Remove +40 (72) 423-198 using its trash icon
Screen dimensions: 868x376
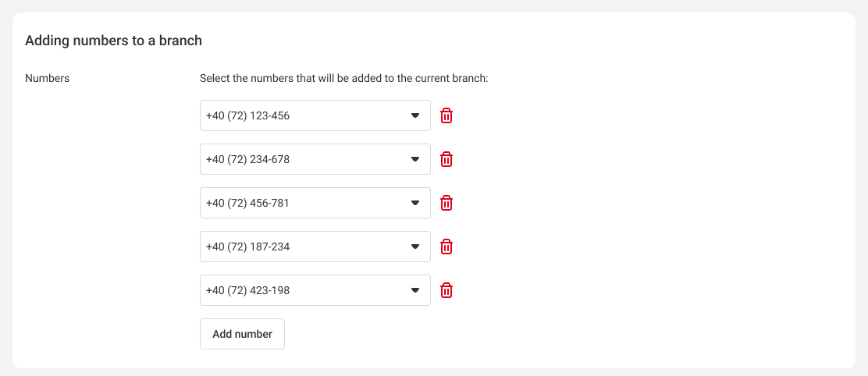pos(446,290)
